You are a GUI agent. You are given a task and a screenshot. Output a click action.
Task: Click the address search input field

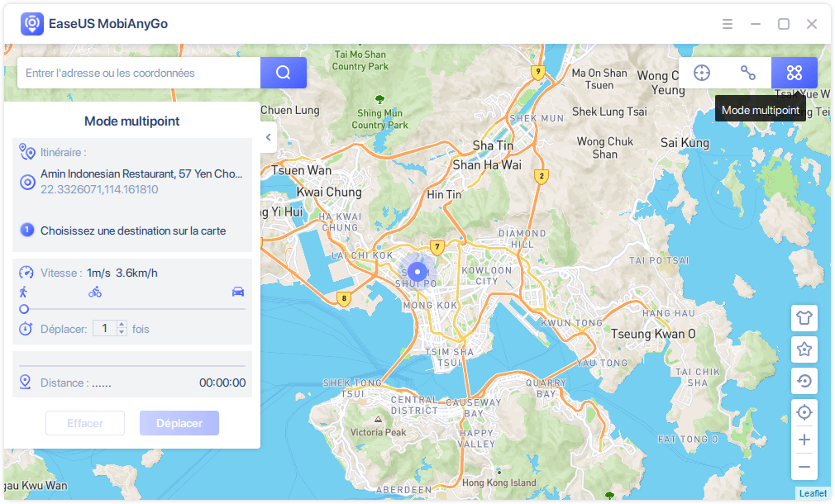coord(139,73)
